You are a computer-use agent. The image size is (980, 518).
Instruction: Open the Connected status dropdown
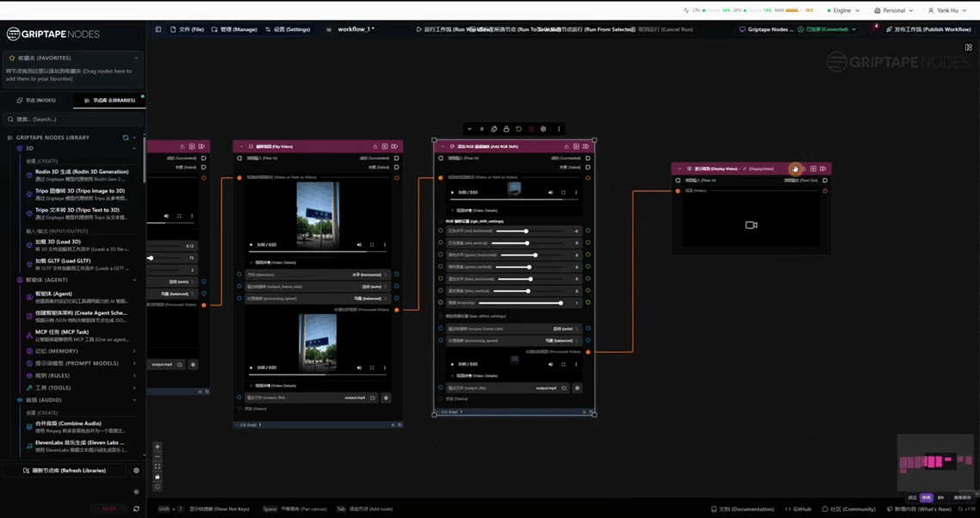click(826, 29)
